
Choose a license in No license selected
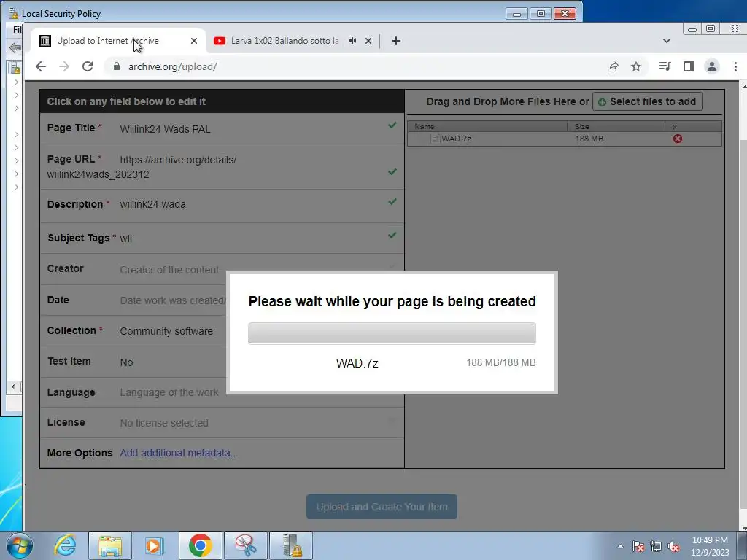coord(164,423)
